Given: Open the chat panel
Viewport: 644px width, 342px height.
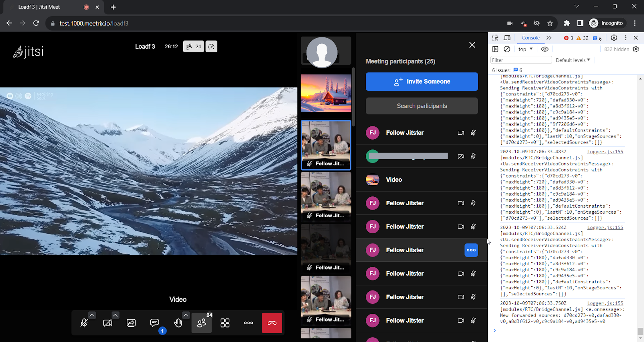Looking at the screenshot, I should click(155, 323).
